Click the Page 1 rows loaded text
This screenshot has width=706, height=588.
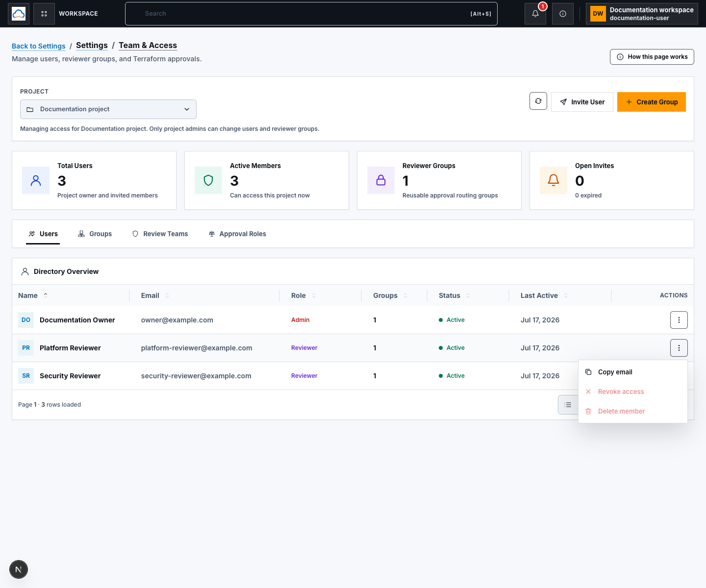50,405
